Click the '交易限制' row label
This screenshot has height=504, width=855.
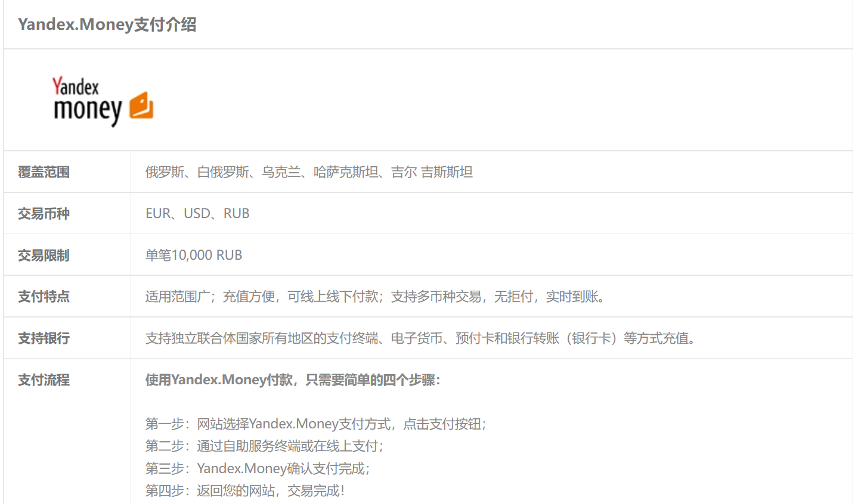coord(44,255)
